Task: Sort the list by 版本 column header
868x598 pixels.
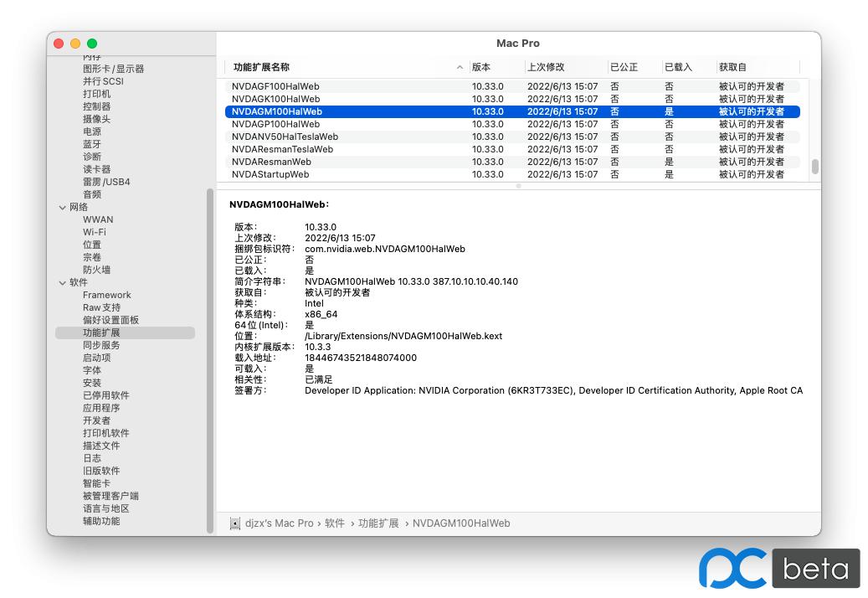Action: pyautogui.click(x=481, y=67)
